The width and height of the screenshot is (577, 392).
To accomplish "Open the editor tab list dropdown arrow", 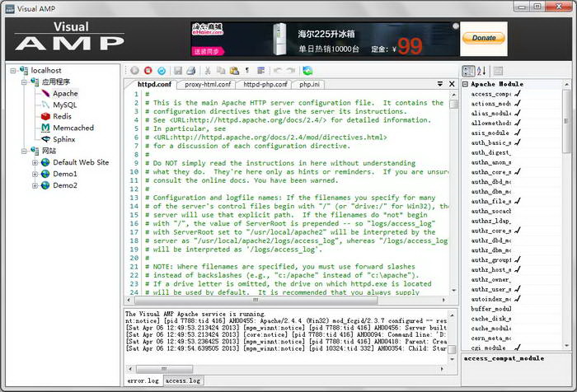I will [x=439, y=84].
